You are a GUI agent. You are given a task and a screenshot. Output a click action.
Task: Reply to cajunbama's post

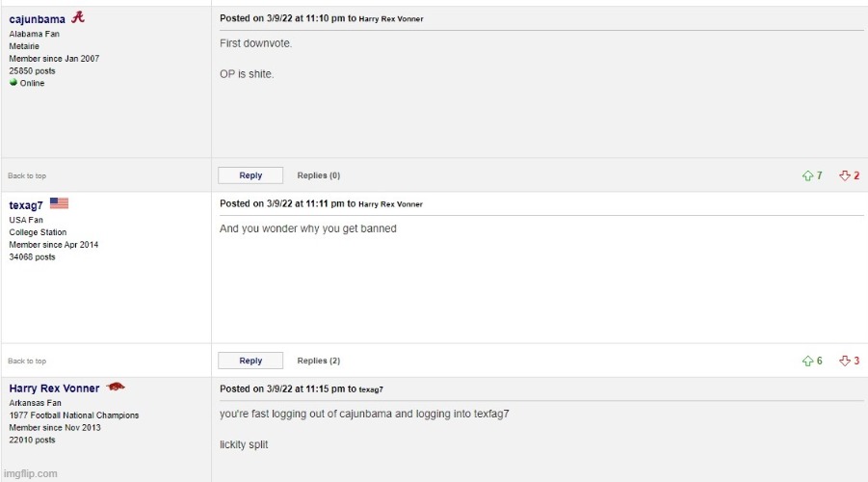(250, 175)
